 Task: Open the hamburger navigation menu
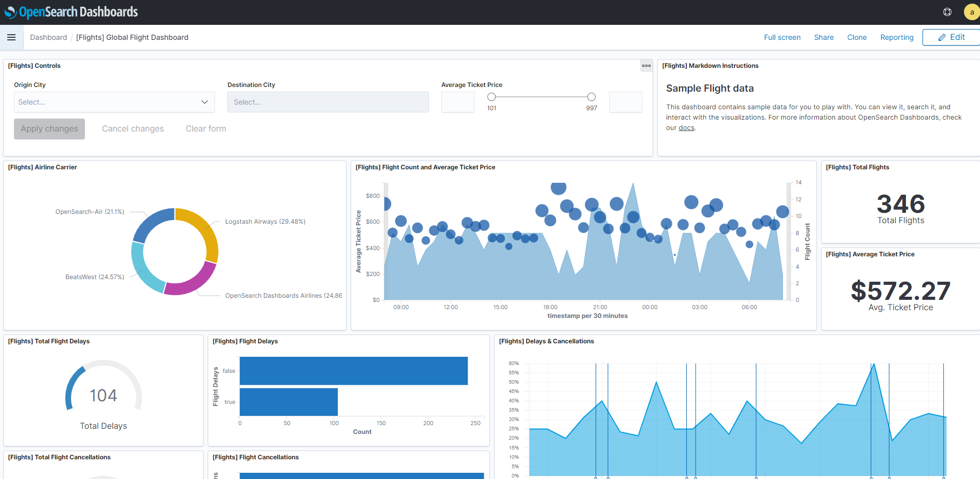tap(11, 37)
